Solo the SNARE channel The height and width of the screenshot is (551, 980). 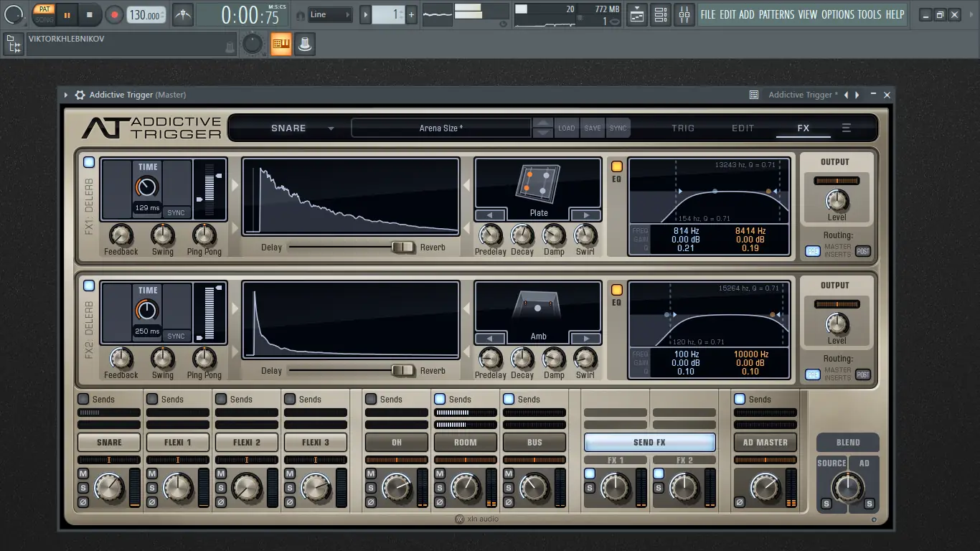coord(83,488)
